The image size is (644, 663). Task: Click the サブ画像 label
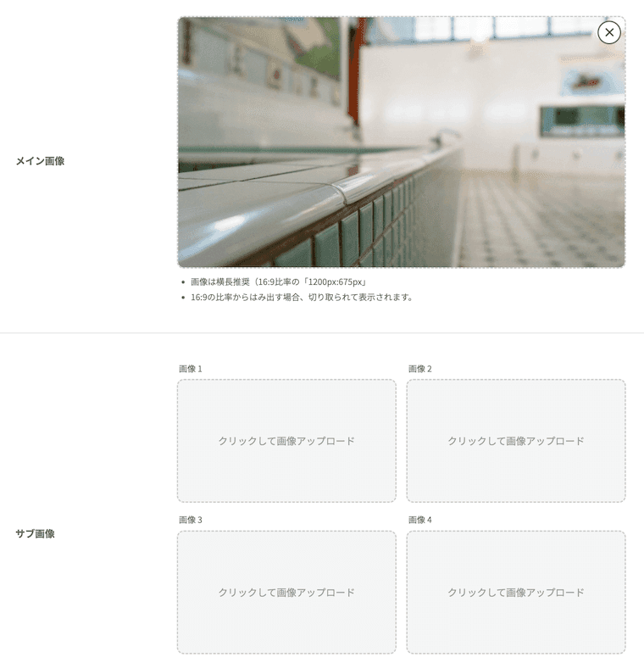click(x=35, y=533)
